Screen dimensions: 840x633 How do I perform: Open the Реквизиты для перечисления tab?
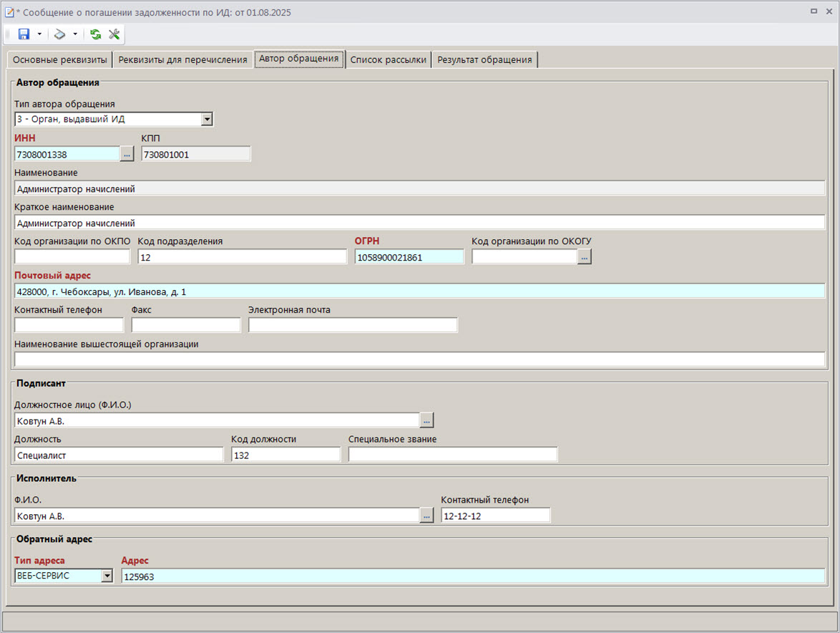(182, 59)
